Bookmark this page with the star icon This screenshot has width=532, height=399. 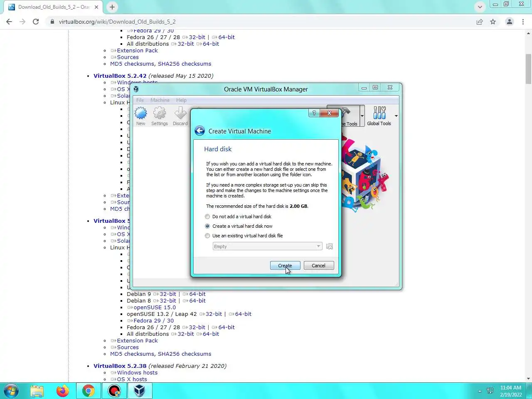493,22
